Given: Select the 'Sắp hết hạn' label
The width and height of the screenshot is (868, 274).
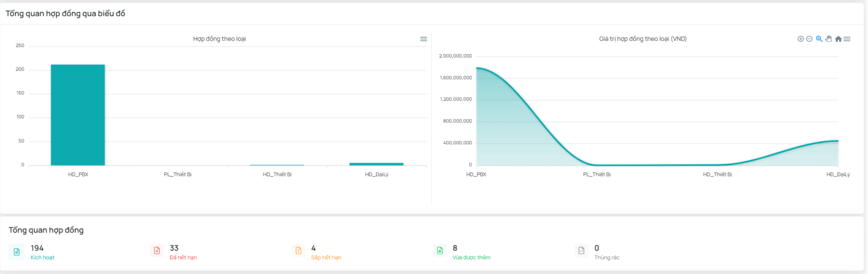Looking at the screenshot, I should (x=326, y=258).
